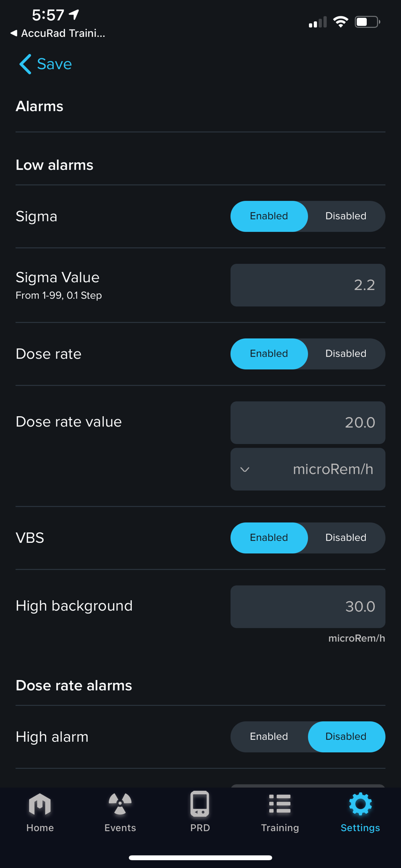Disable the VBS alarm
The width and height of the screenshot is (401, 868).
[346, 538]
